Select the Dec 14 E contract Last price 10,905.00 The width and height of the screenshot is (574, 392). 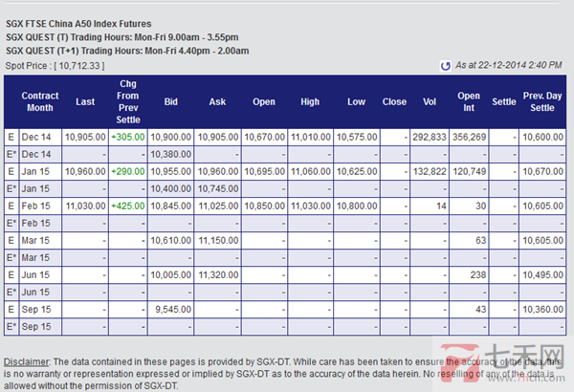pos(85,138)
